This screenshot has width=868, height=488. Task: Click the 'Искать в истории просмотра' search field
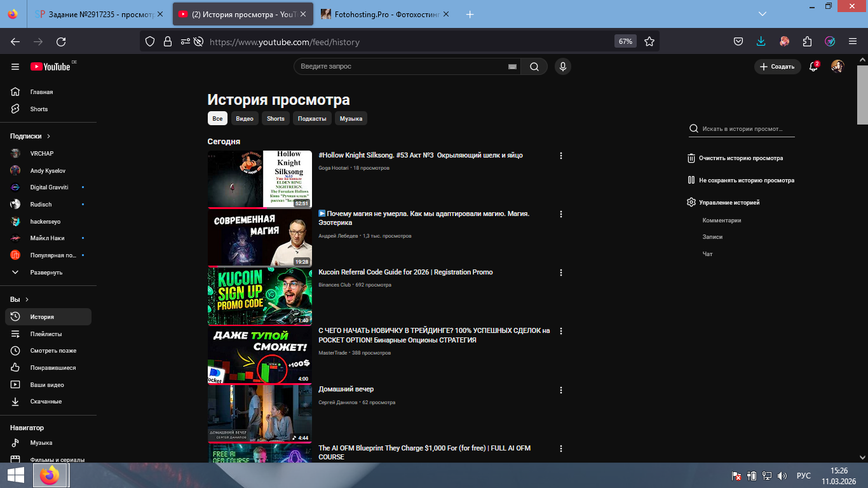pyautogui.click(x=747, y=128)
